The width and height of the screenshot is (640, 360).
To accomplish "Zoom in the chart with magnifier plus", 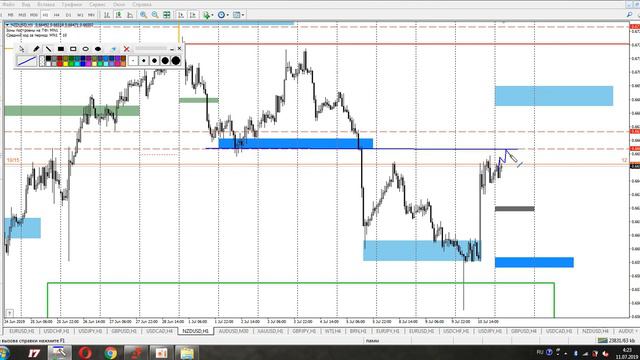I will click(144, 15).
